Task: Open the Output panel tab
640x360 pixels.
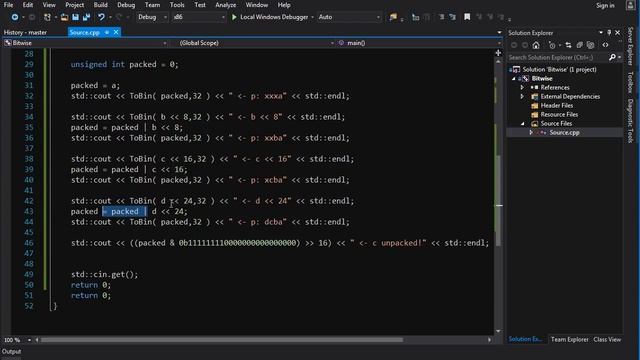Action: click(11, 351)
